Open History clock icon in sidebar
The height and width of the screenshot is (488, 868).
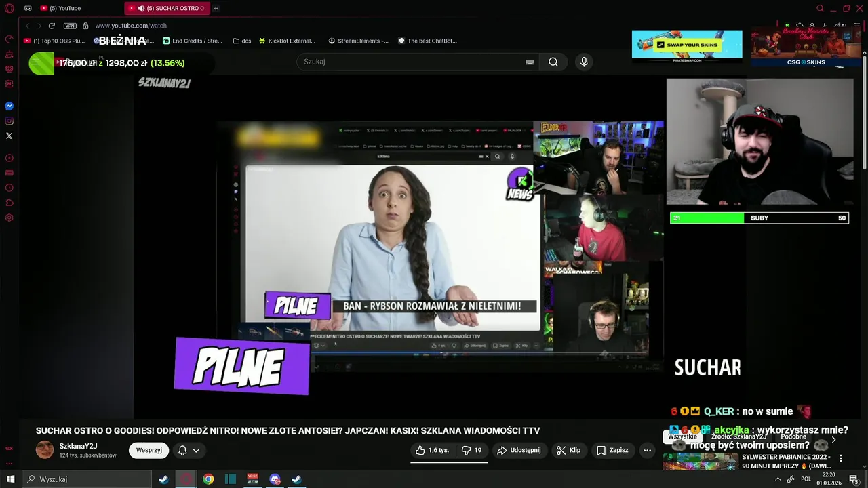point(9,188)
